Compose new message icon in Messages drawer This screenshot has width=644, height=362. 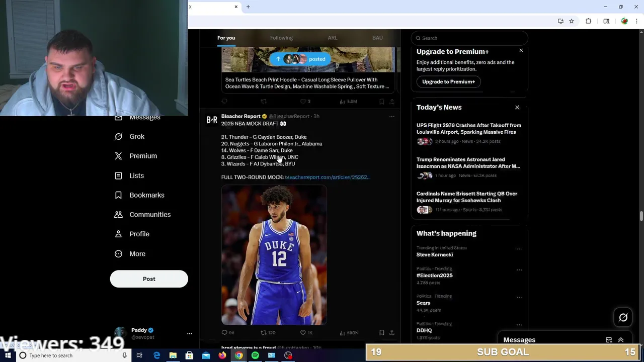click(x=609, y=340)
